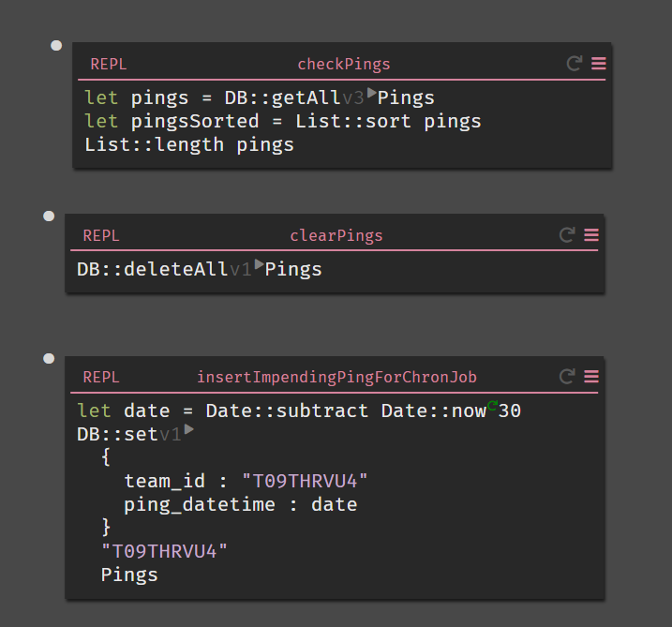The width and height of the screenshot is (672, 627).
Task: Toggle the white dot beside insertImpendingPingForChronJob
Action: pos(49,358)
